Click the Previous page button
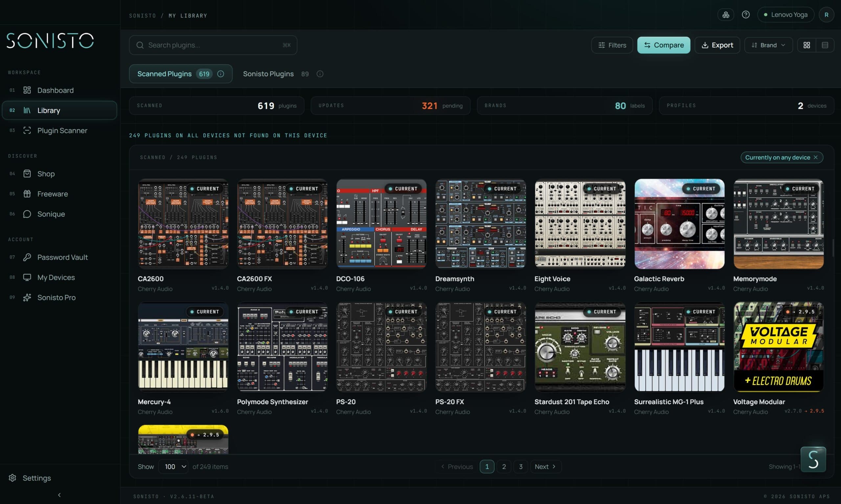This screenshot has height=504, width=841. 456,467
